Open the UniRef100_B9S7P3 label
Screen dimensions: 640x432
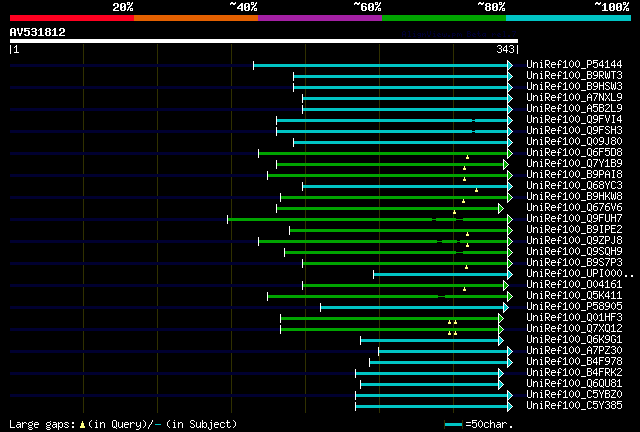click(574, 263)
